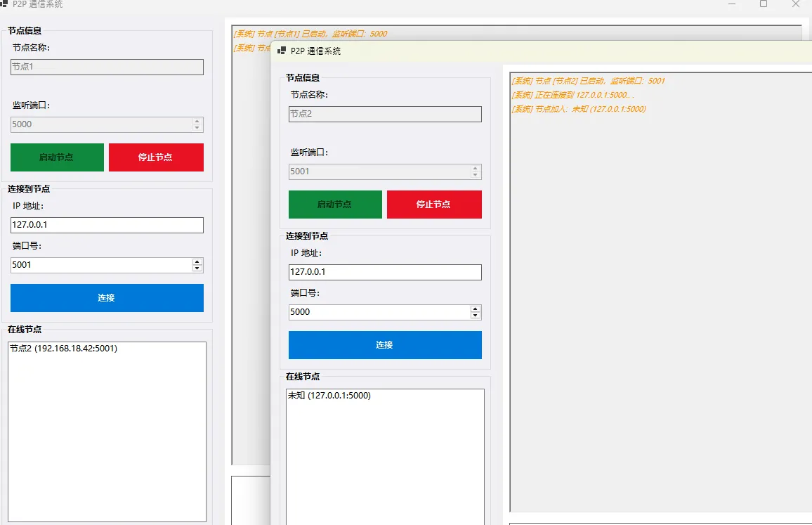The image size is (812, 525).
Task: Focus the IP 地址 field in 节点2 window
Action: click(385, 272)
